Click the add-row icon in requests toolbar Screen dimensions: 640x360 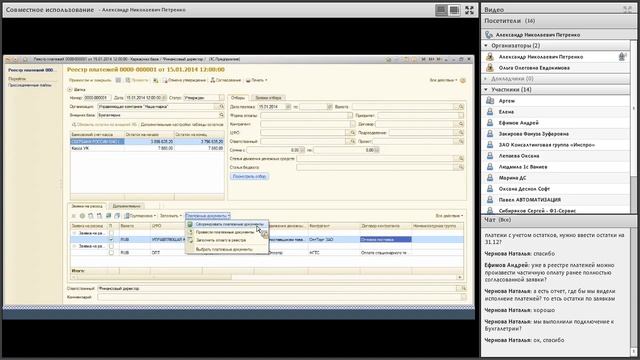(x=82, y=216)
